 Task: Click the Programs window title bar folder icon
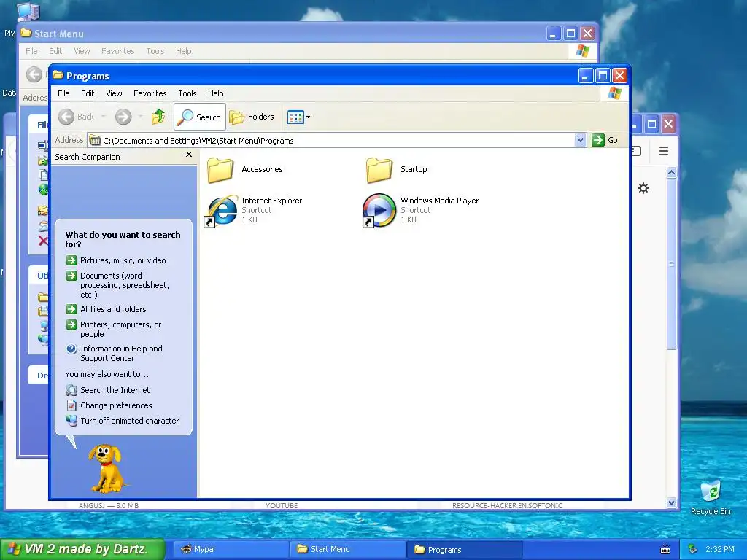pyautogui.click(x=58, y=75)
